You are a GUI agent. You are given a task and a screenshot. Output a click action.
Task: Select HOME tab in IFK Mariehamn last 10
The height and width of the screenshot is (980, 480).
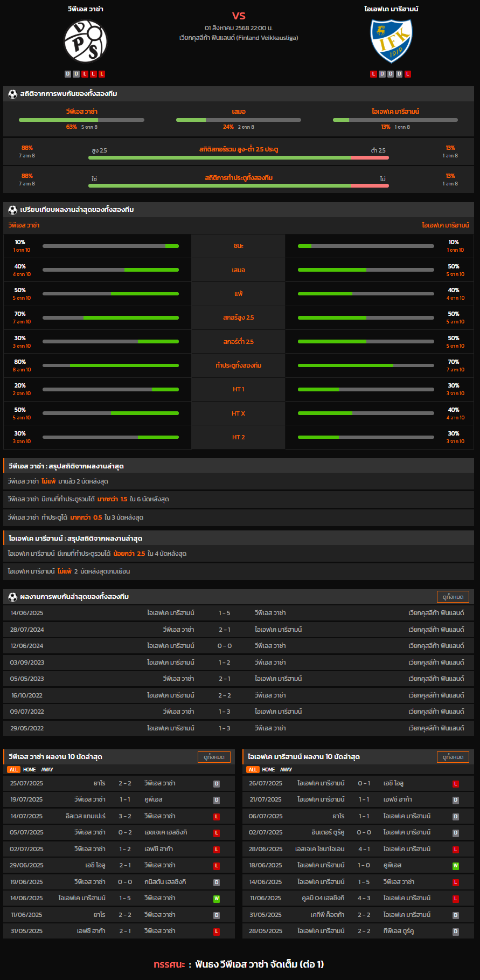pyautogui.click(x=268, y=770)
